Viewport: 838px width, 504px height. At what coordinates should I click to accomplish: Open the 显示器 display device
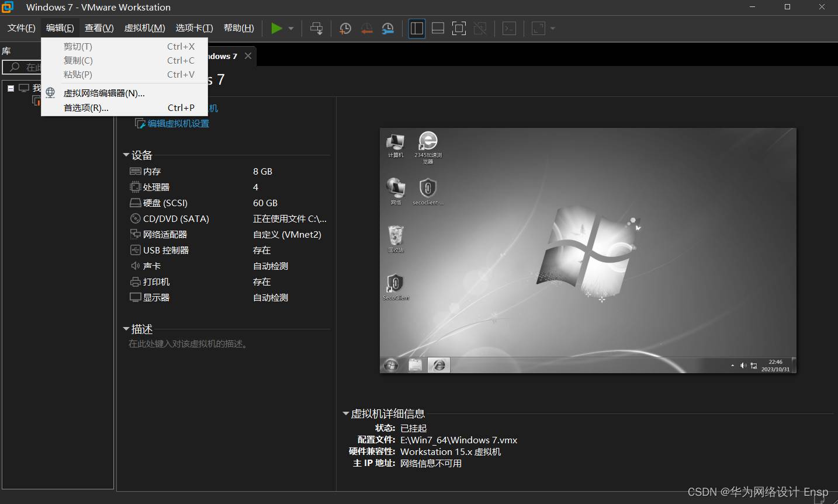(156, 298)
